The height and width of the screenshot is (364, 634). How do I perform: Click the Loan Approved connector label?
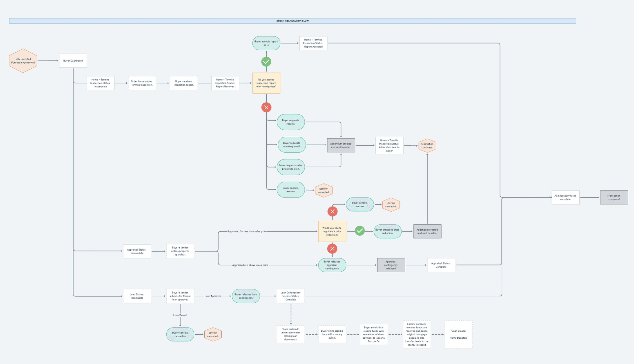pos(213,296)
